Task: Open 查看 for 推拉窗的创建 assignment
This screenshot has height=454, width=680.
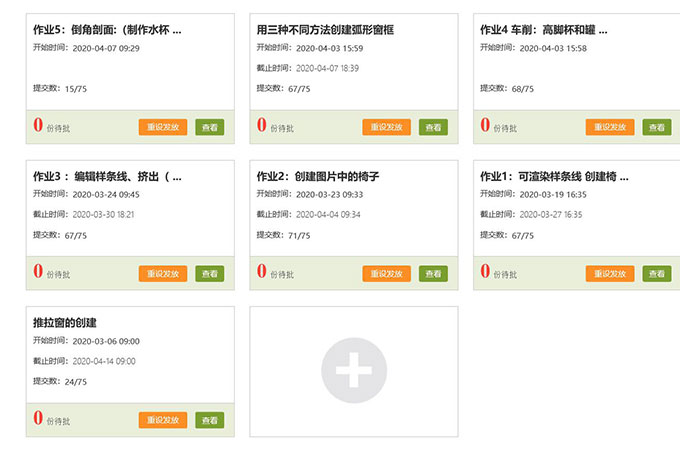Action: (x=209, y=420)
